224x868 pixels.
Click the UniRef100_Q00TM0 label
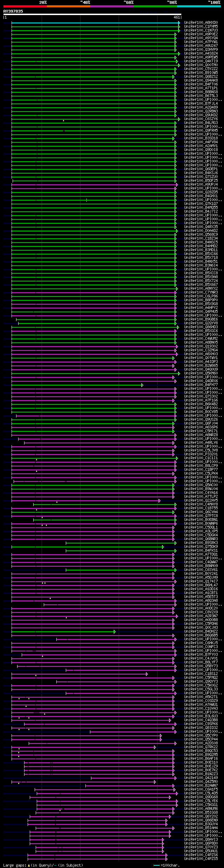click(201, 65)
